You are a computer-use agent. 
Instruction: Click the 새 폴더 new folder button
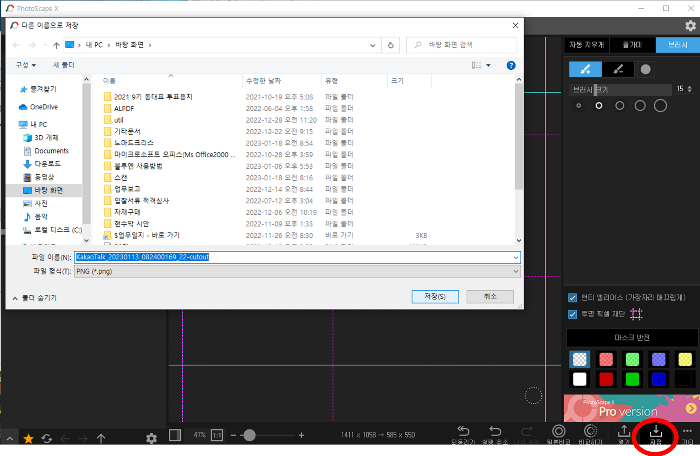point(64,65)
